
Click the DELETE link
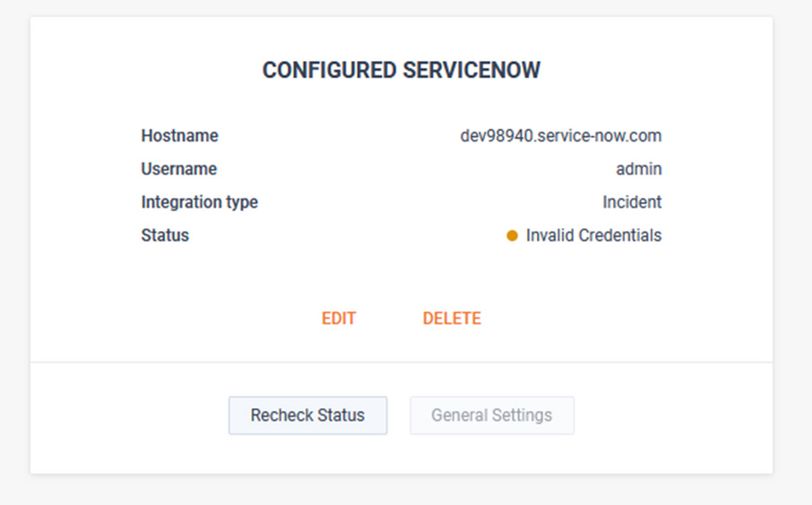(x=452, y=318)
